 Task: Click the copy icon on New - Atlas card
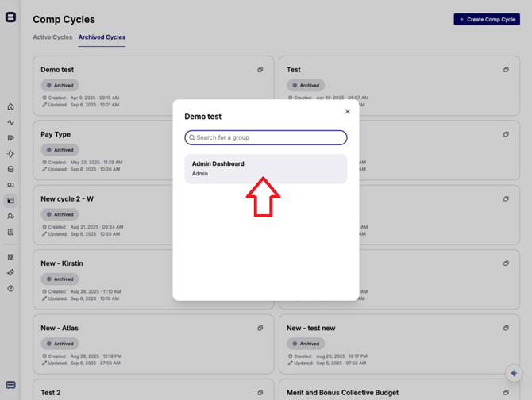260,328
